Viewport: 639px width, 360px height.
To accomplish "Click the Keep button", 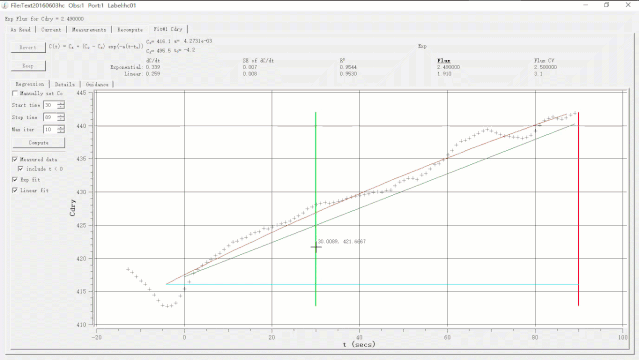I will [28, 66].
